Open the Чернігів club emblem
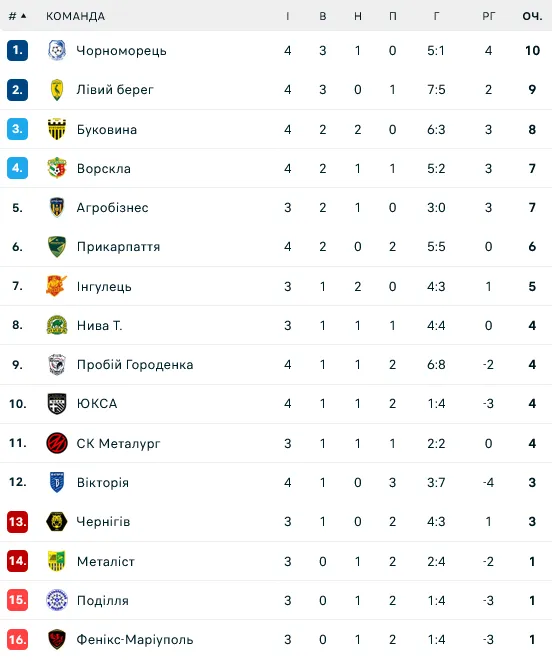The height and width of the screenshot is (661, 552). pos(57,521)
